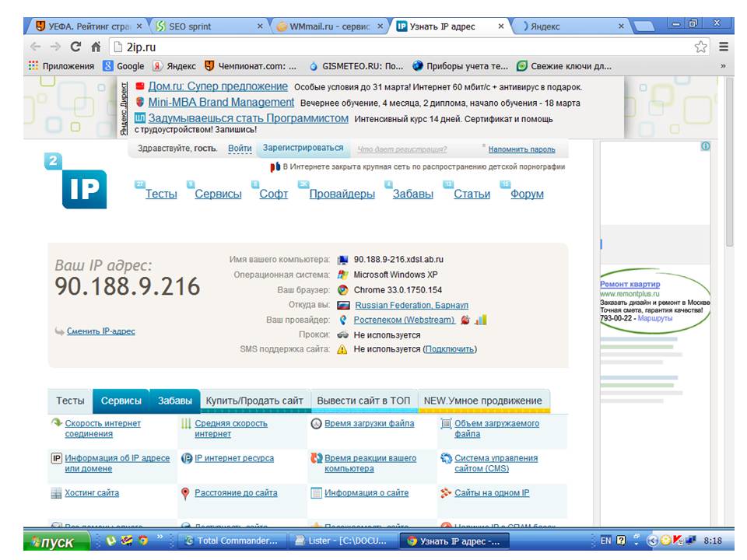
Task: Open the NEW.Умное продвижение tab
Action: click(x=483, y=401)
